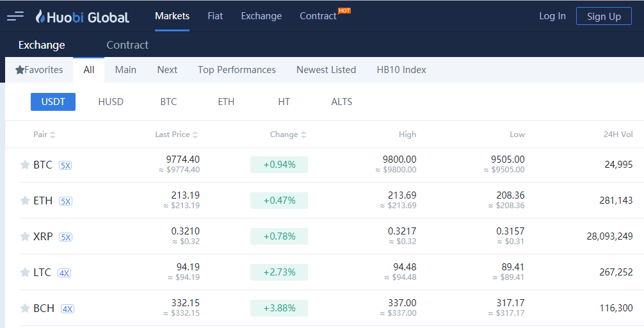
Task: Switch to the Top Performances tab
Action: point(236,70)
